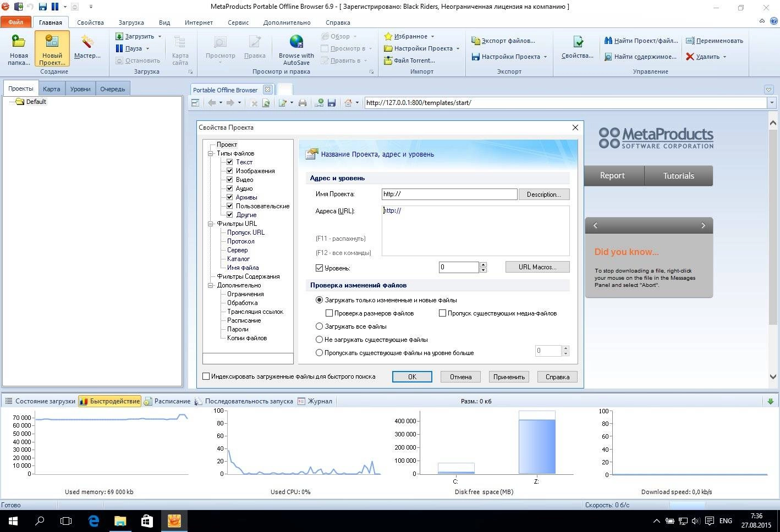Click save icon in quick access toolbar
The width and height of the screenshot is (780, 532).
click(x=42, y=7)
